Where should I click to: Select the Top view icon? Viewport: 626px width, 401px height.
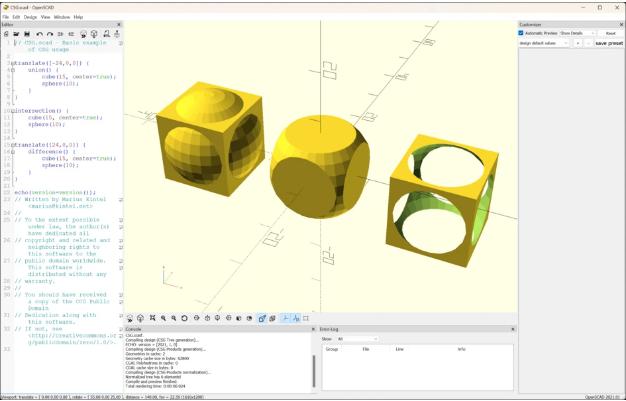[207, 318]
